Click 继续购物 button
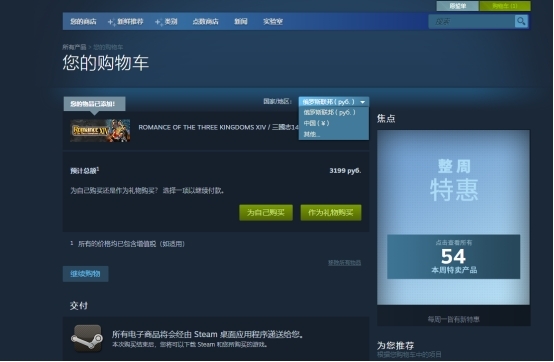Image resolution: width=554 pixels, height=362 pixels. click(x=86, y=274)
